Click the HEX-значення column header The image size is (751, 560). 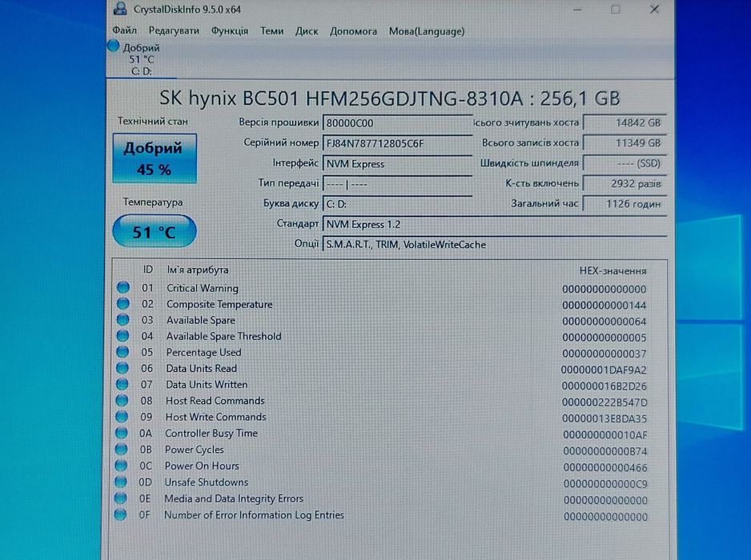612,271
